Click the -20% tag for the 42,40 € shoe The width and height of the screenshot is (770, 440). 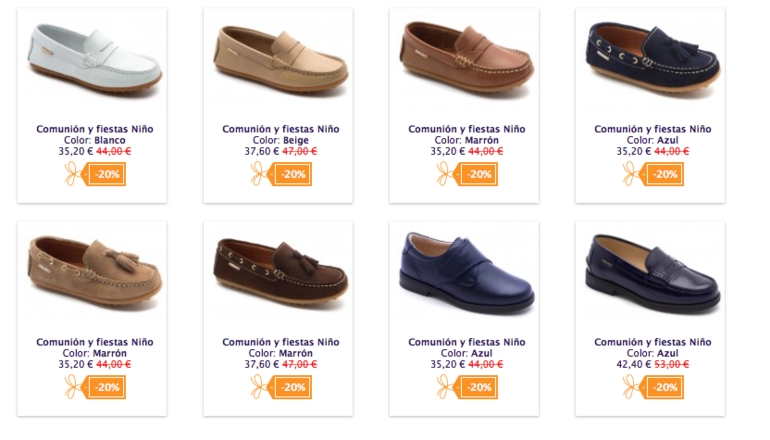click(665, 387)
